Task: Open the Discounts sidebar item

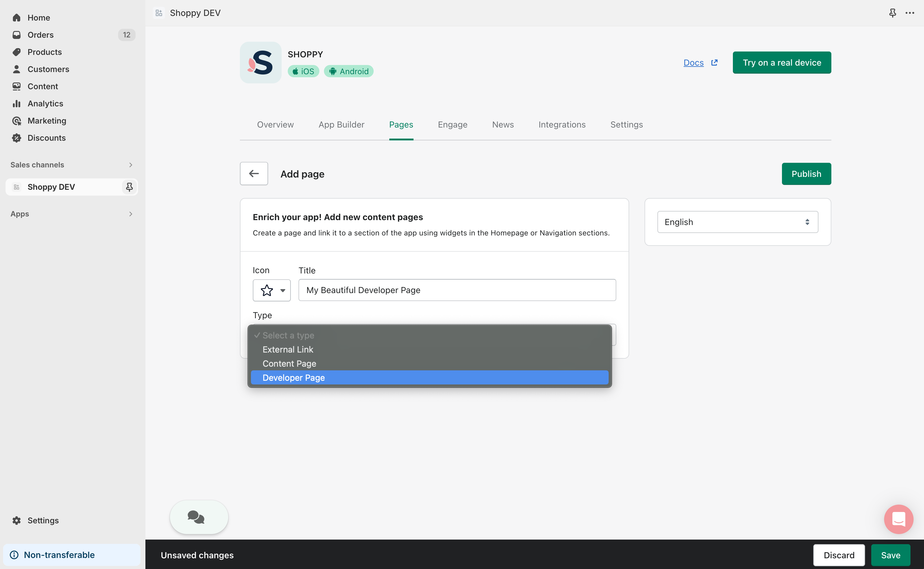Action: click(46, 138)
